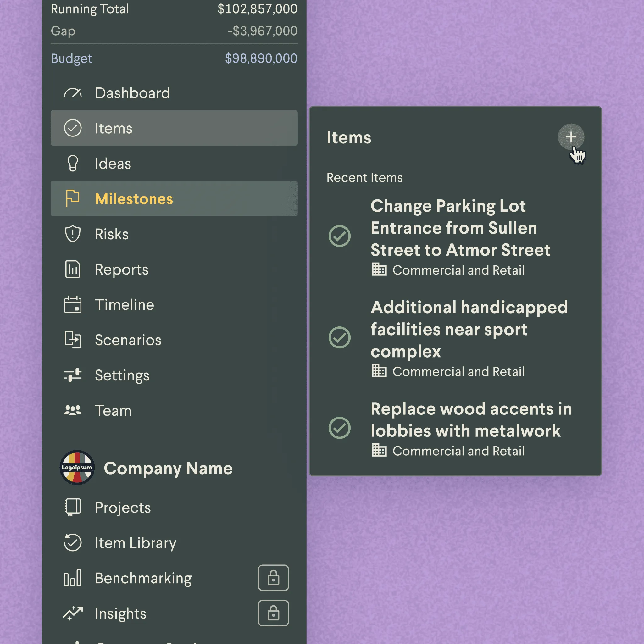Image resolution: width=644 pixels, height=644 pixels.
Task: Select the Budget total amount row
Action: point(173,58)
